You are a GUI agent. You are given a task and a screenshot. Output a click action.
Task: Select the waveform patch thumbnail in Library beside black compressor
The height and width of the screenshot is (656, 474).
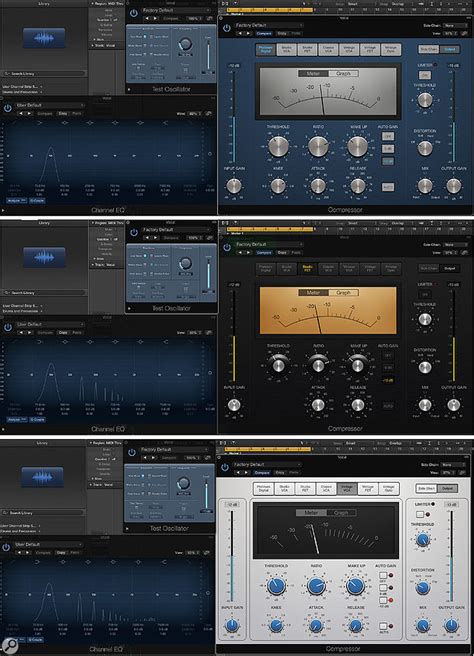pyautogui.click(x=44, y=257)
